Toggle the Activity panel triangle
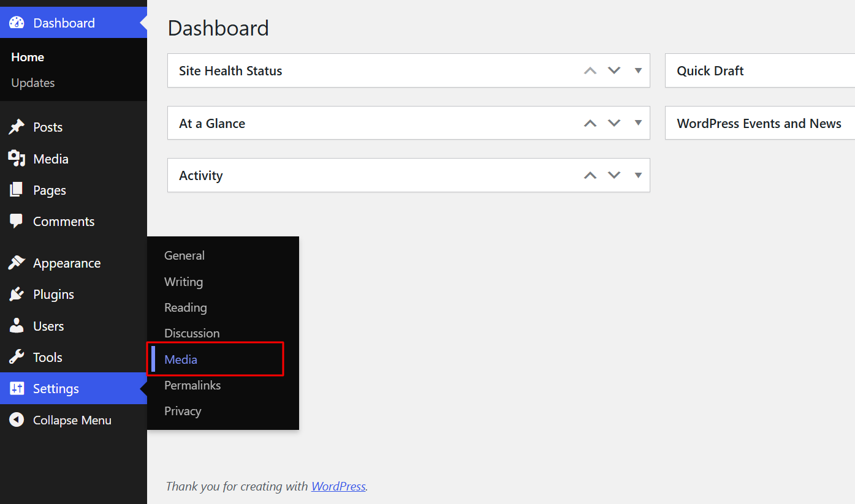Screen dimensions: 855x504 pyautogui.click(x=638, y=175)
